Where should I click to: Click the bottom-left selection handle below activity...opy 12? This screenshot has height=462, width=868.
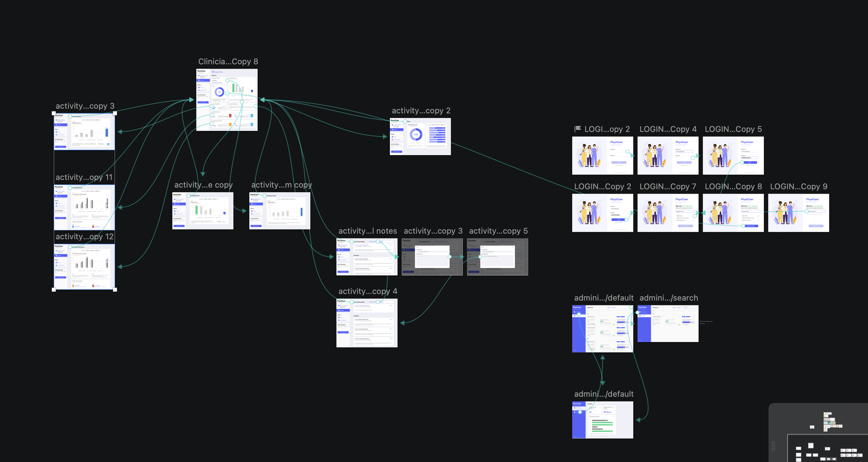pyautogui.click(x=54, y=289)
